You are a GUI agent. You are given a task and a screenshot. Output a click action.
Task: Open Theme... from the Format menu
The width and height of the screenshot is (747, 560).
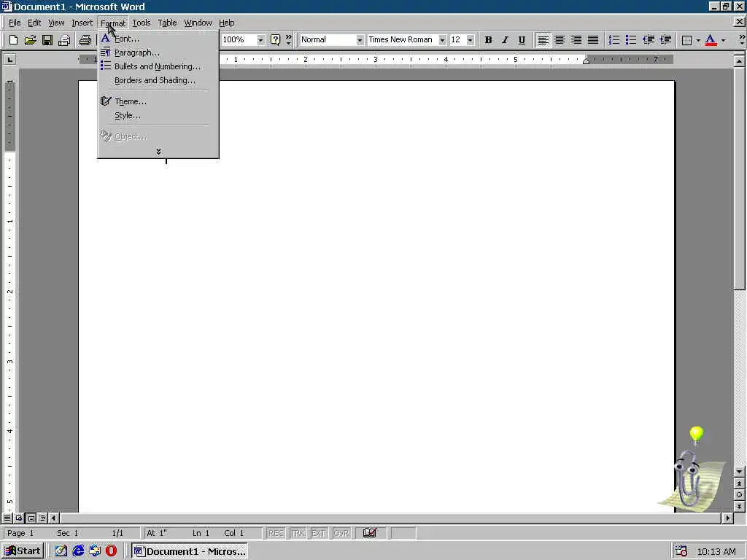(158, 101)
